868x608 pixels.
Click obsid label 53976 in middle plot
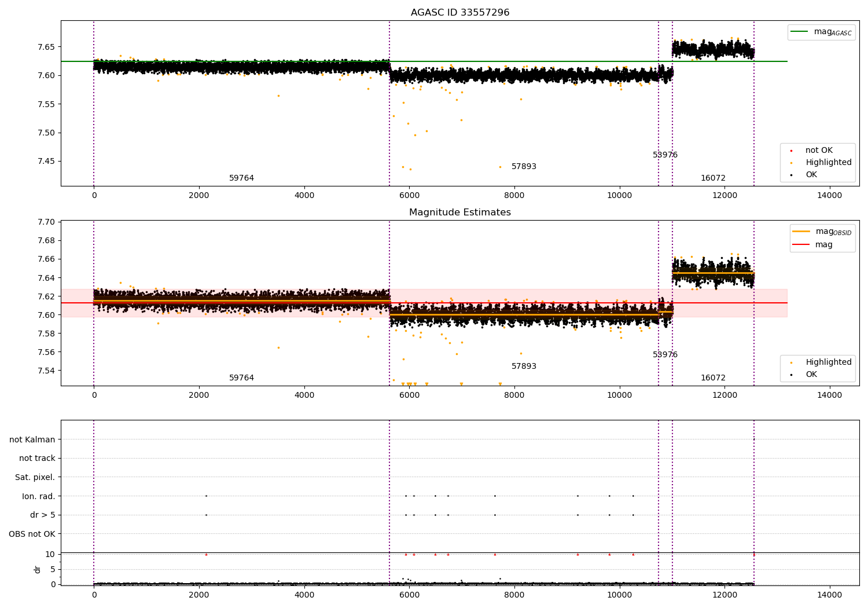coord(665,355)
